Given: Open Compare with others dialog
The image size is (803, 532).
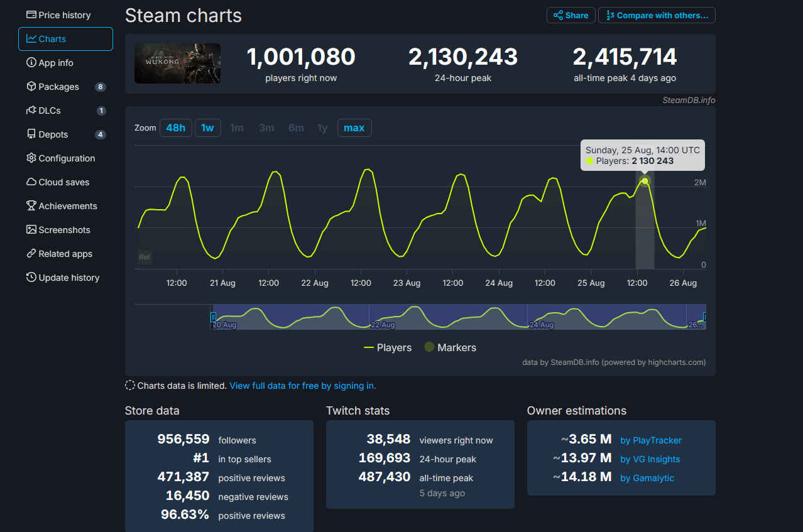Looking at the screenshot, I should 656,14.
